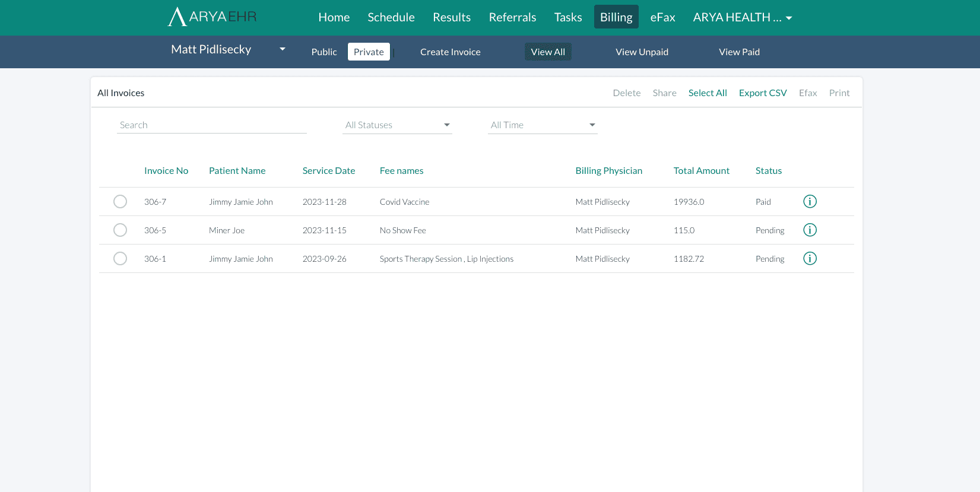Click service date 2023-11-15
Screen dimensions: 980x492
[x=324, y=230]
